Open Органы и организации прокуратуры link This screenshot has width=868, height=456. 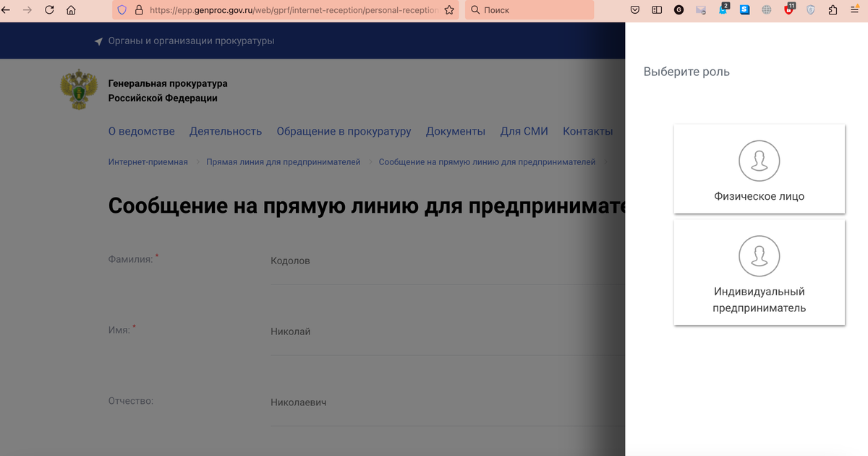click(x=191, y=41)
